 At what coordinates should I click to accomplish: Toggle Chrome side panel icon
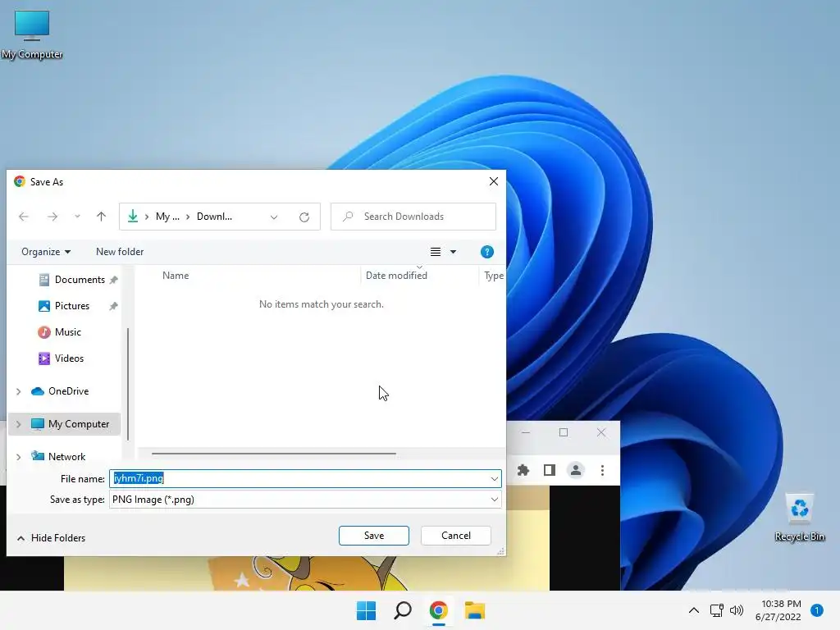(549, 470)
